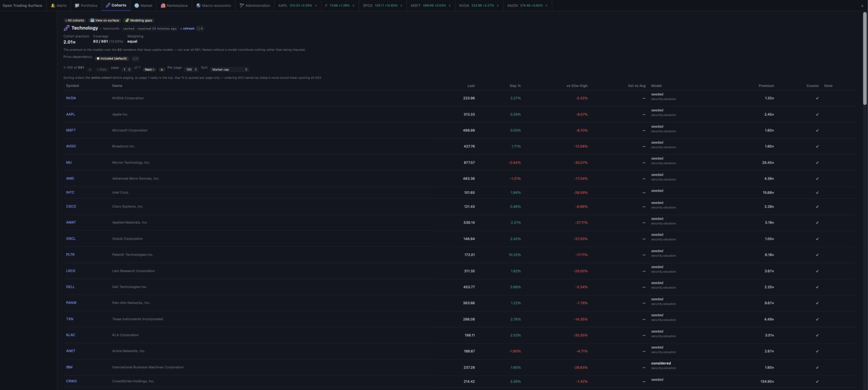Open the page number dropdown

point(127,70)
